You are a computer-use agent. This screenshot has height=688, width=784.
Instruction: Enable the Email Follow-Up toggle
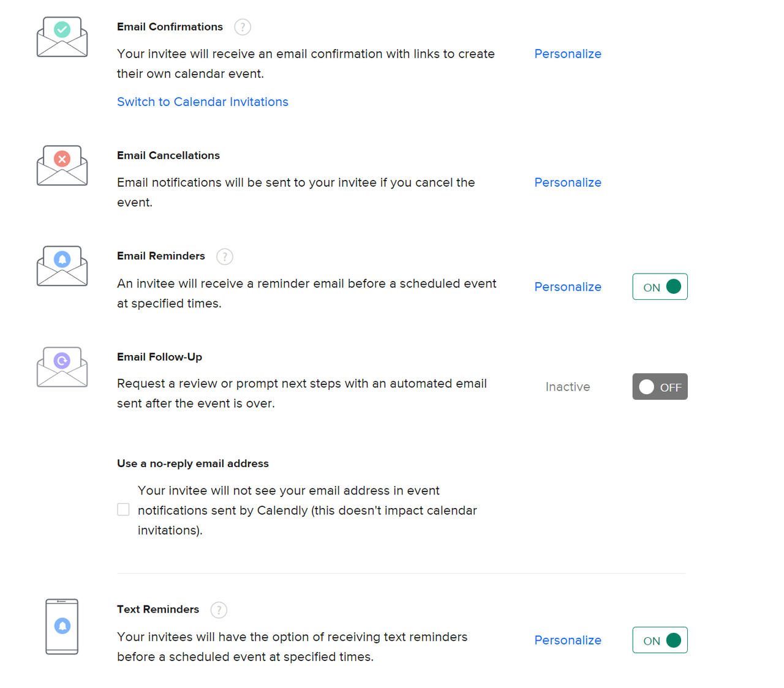(660, 387)
